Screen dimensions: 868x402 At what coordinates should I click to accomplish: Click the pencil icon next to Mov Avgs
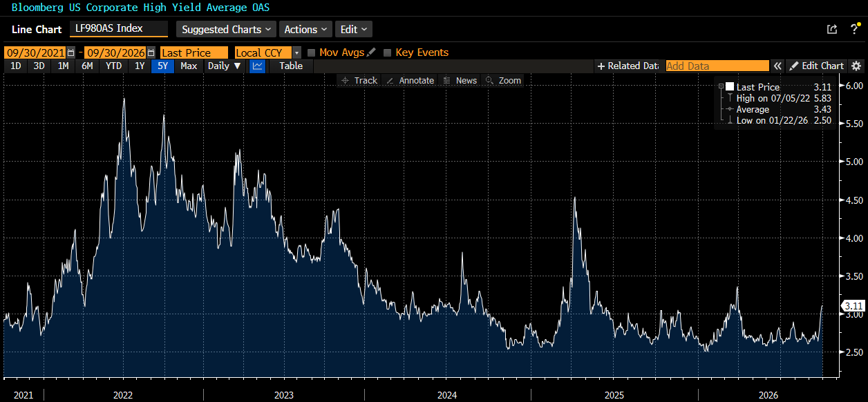[x=372, y=52]
